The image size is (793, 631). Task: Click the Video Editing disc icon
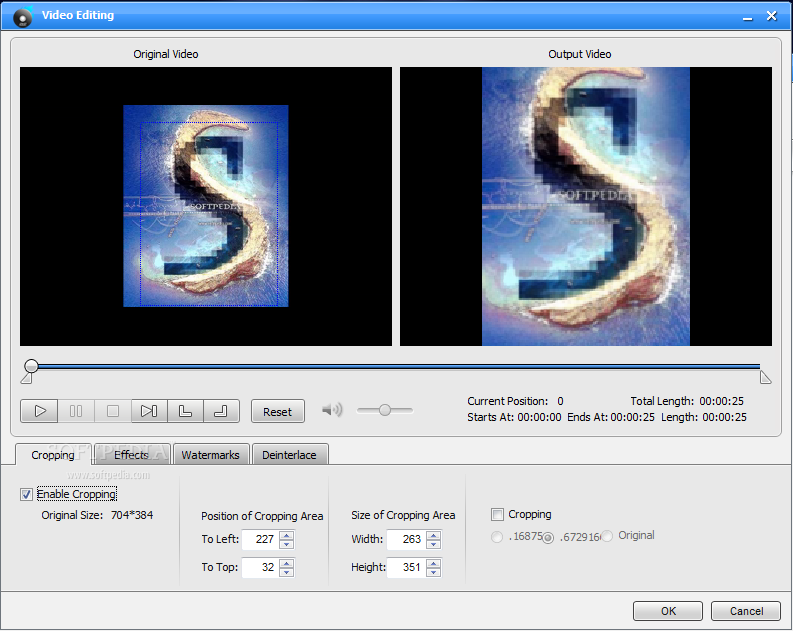22,17
